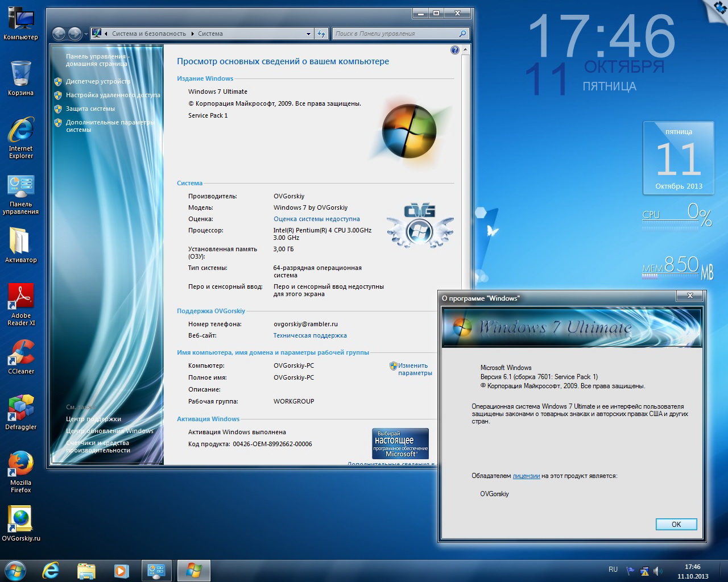Screen dimensions: 728x582
Task: Select Система breadcrumb item
Action: click(210, 34)
